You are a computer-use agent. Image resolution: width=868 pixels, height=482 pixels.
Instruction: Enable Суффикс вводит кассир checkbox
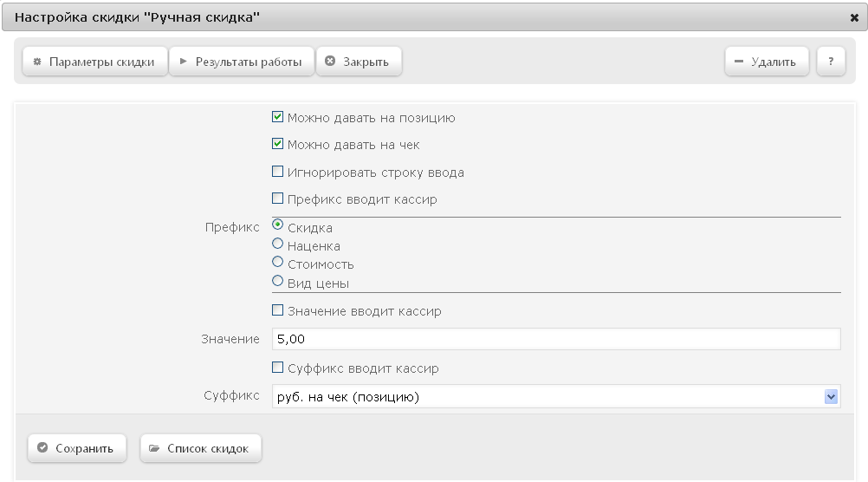[277, 368]
